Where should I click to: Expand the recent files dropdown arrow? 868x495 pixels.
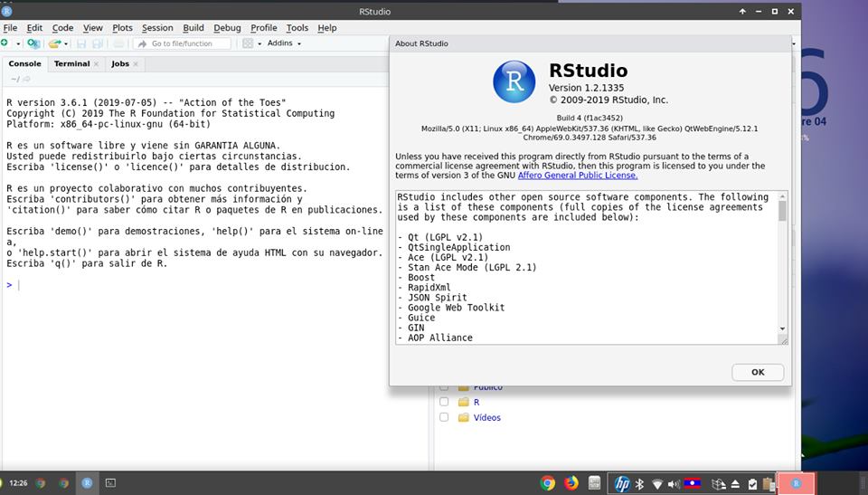[66, 43]
